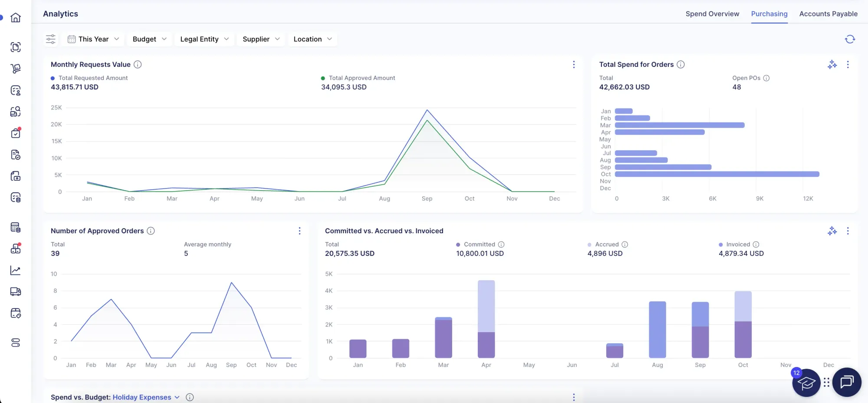
Task: Click the home icon in sidebar
Action: 16,18
